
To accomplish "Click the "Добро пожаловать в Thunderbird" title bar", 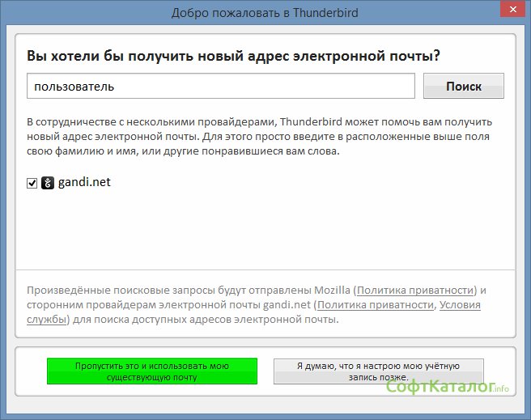I will pyautogui.click(x=265, y=13).
